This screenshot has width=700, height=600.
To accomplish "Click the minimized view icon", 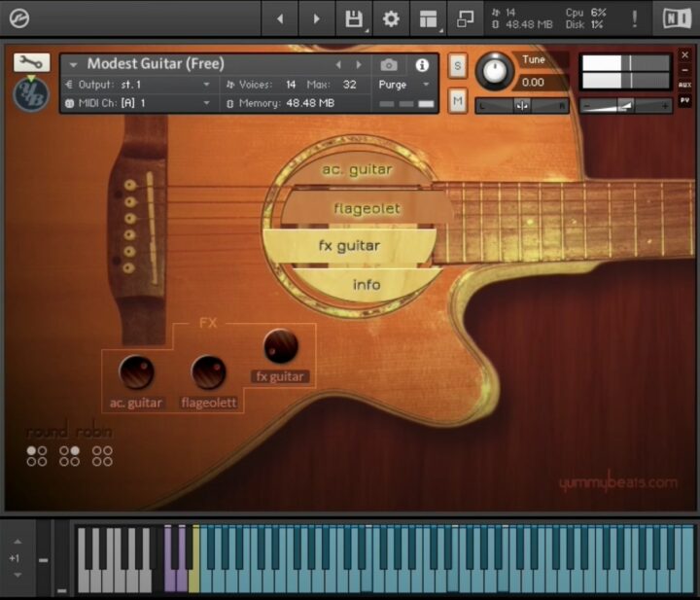I will point(466,18).
